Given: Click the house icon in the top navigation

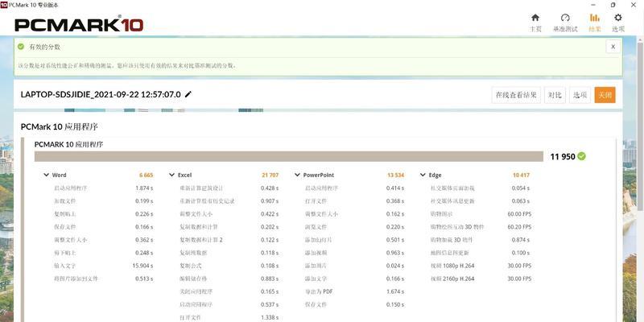Looking at the screenshot, I should click(535, 18).
